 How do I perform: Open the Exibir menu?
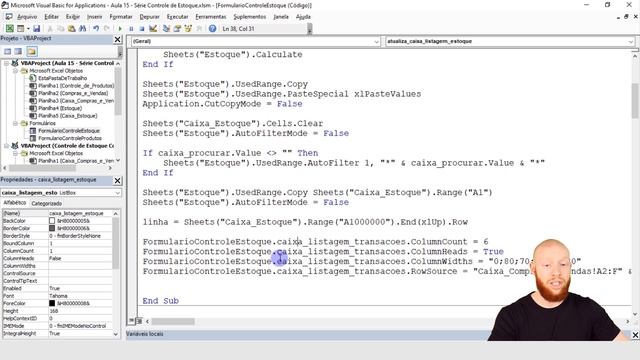tap(73, 17)
